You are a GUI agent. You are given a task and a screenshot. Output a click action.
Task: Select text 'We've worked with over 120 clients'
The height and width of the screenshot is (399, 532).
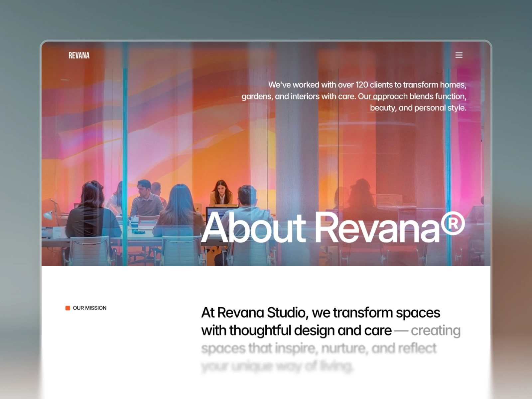pyautogui.click(x=331, y=85)
